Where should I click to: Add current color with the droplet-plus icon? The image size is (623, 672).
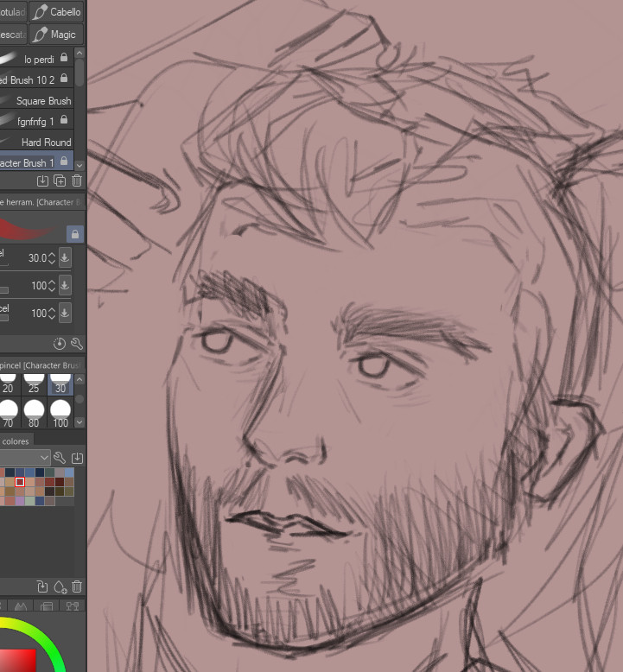click(x=60, y=586)
